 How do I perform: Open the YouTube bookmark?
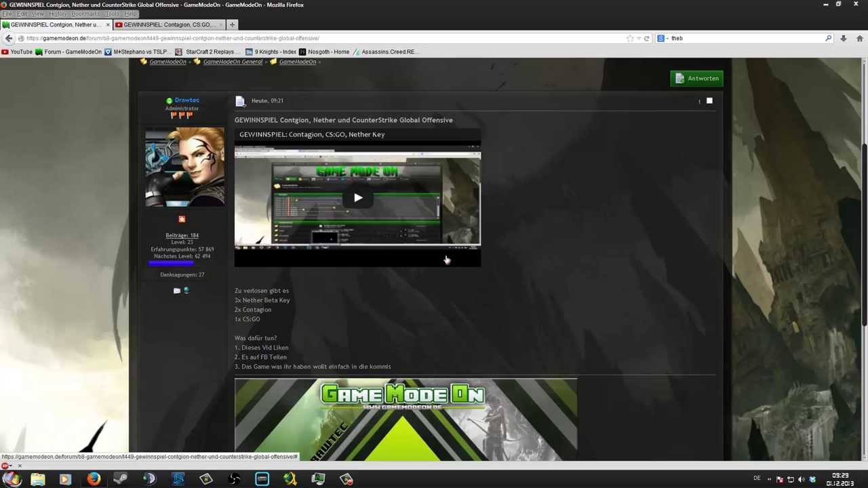coord(17,52)
